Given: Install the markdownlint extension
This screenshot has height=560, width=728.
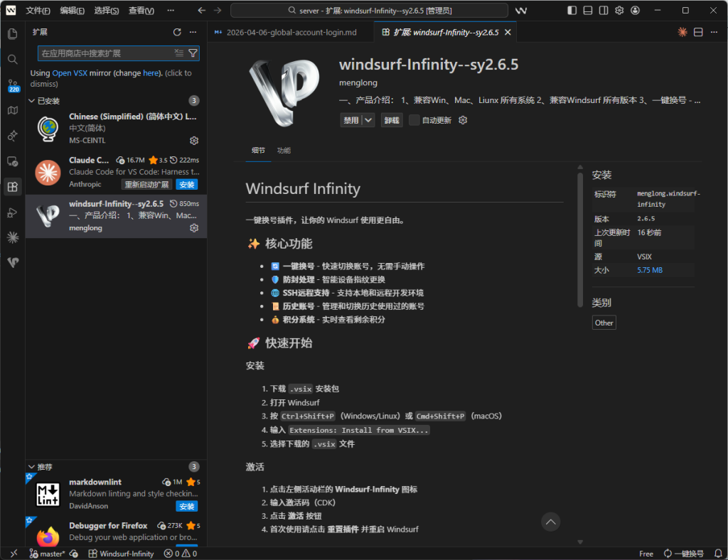Looking at the screenshot, I should [x=187, y=507].
